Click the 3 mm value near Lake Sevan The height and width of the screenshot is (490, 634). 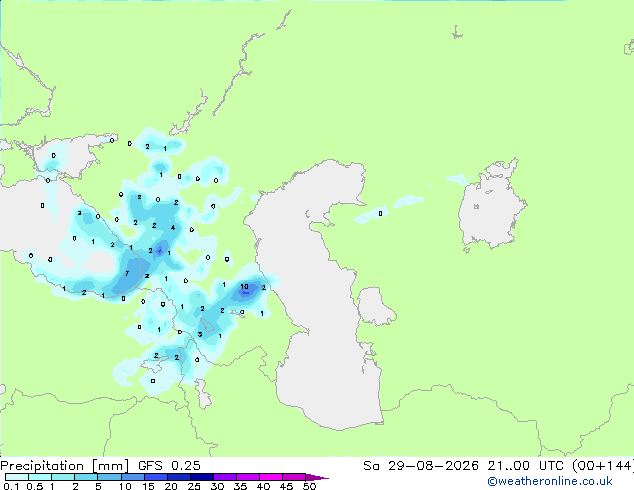pyautogui.click(x=200, y=334)
